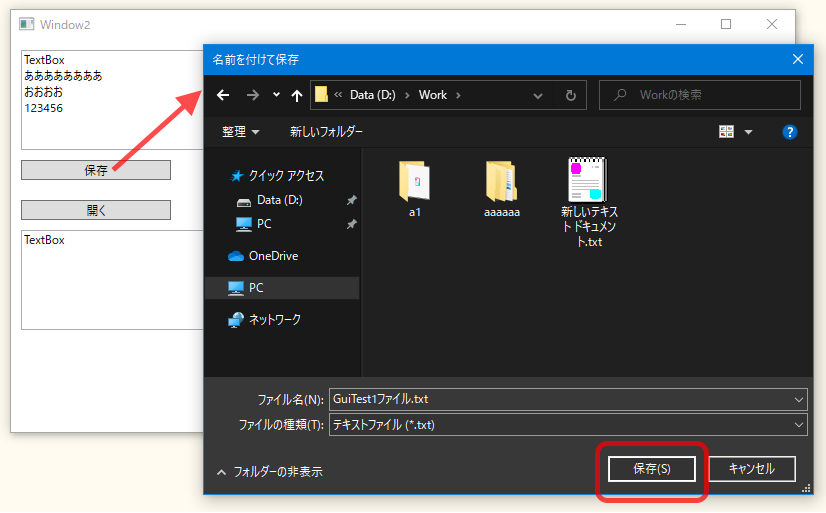Go back using the left arrow
Image resolution: width=826 pixels, height=513 pixels.
pyautogui.click(x=223, y=95)
